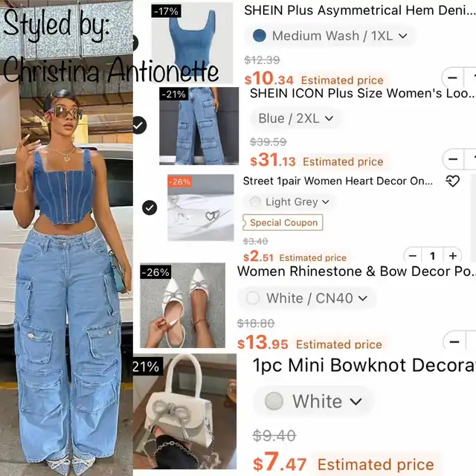Open the Medium Wash / 1XL variant dropdown
Viewport: 476px width, 476px height.
pyautogui.click(x=330, y=36)
